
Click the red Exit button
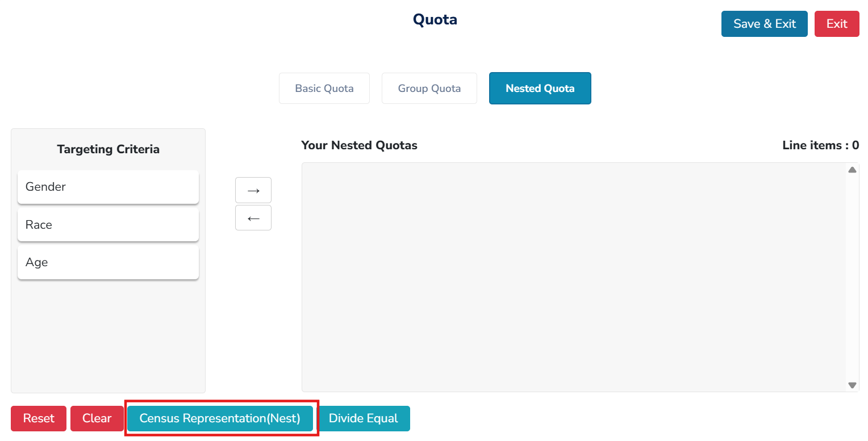(837, 24)
